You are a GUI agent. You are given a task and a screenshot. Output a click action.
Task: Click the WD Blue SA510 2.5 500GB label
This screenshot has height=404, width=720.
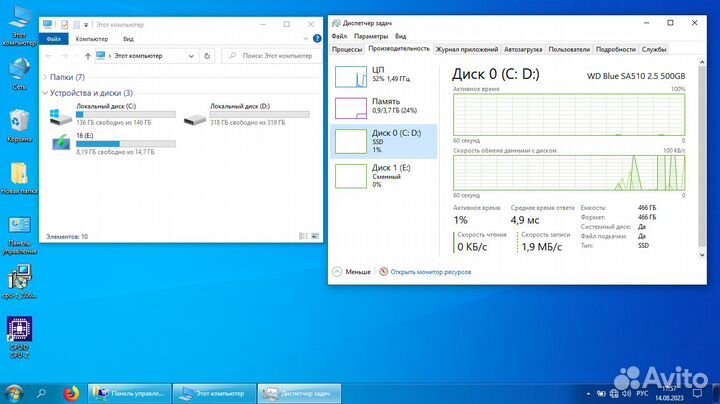(x=636, y=76)
